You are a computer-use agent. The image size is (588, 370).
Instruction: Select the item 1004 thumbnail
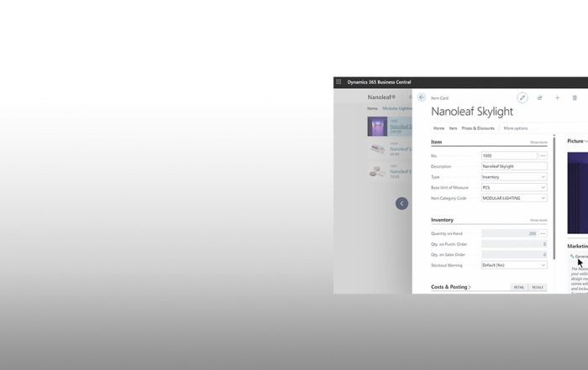tap(377, 149)
